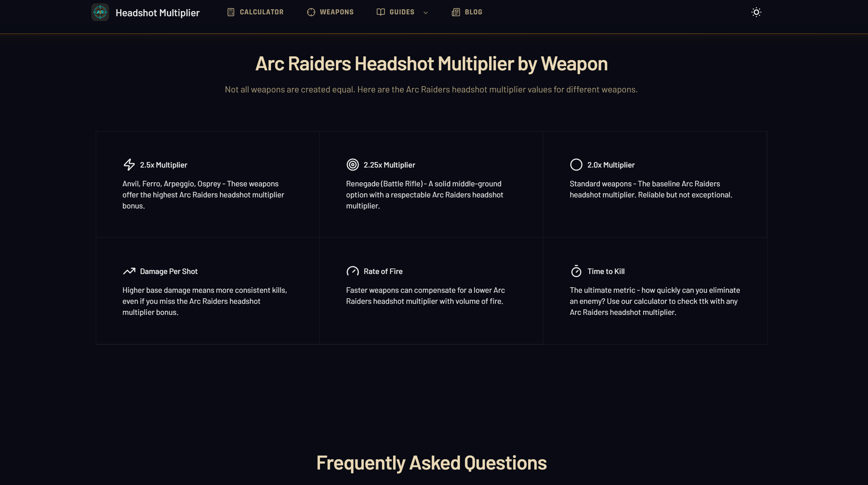Viewport: 868px width, 485px height.
Task: Select the Time to Kill heading
Action: point(606,271)
